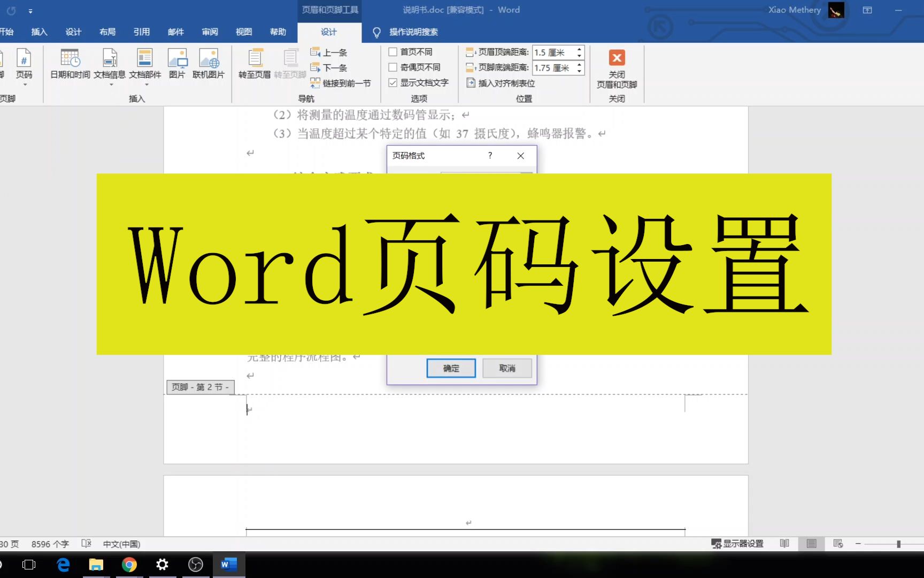Open 联机图片 to insert online pictures

(x=209, y=64)
